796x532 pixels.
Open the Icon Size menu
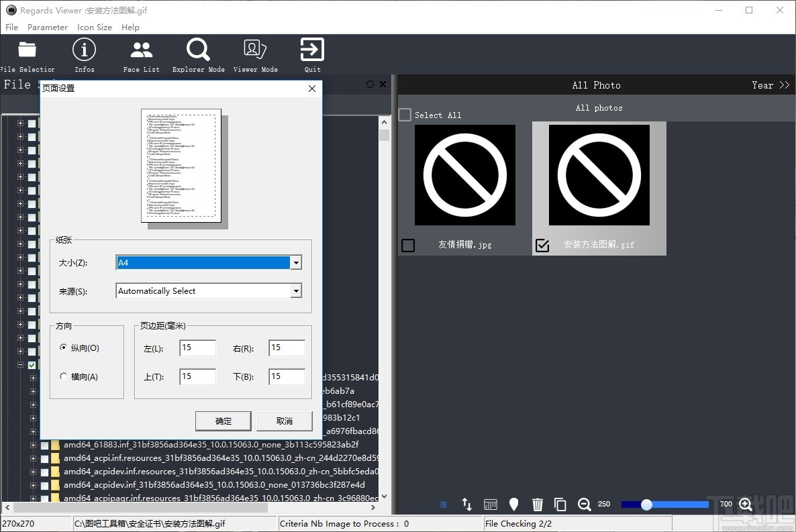95,28
